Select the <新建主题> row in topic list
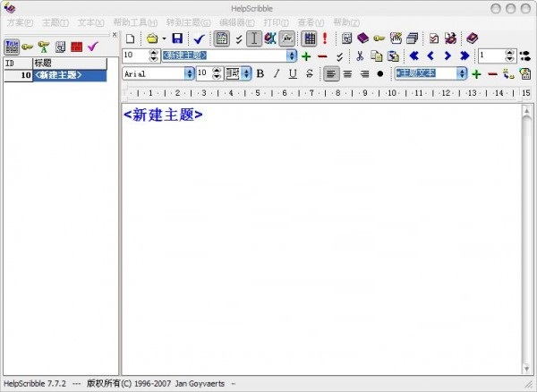The width and height of the screenshot is (537, 392). [68, 75]
